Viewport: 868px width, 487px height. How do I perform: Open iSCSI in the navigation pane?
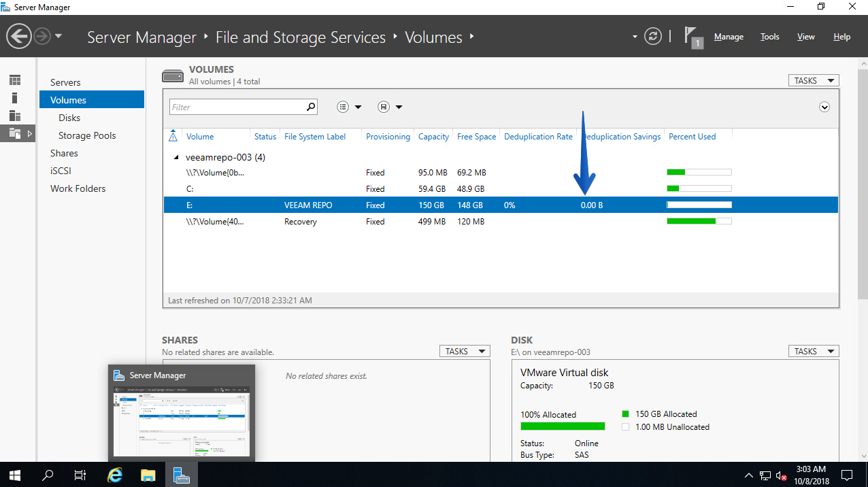click(61, 171)
